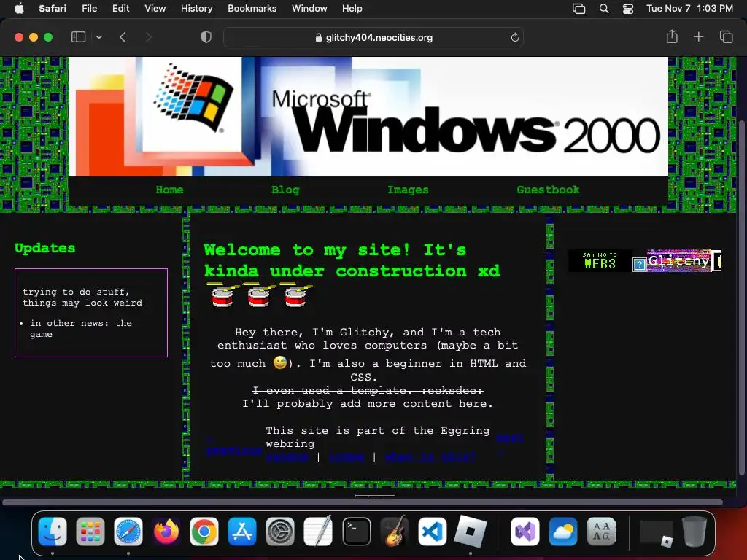Click the vertical page scrollbar

click(x=741, y=297)
